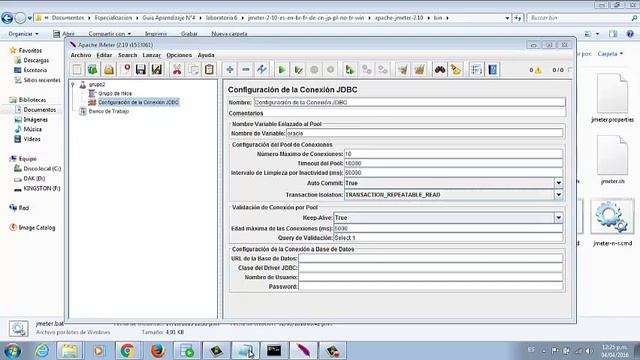
Task: Click Start no pauses icon
Action: (298, 69)
